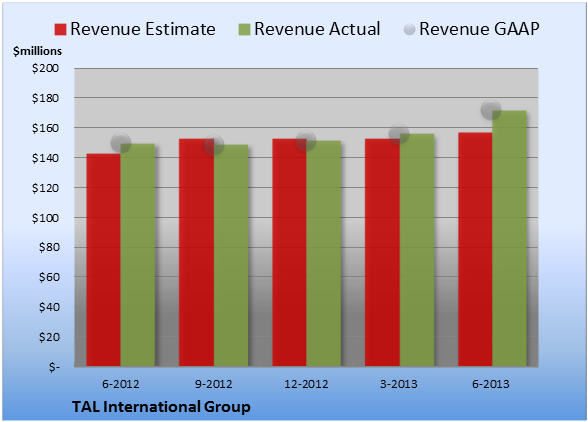
Task: Click the '$40' axis value
Action: (x=49, y=307)
